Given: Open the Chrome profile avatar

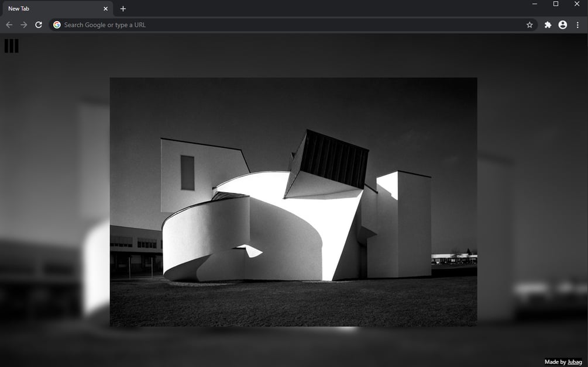Looking at the screenshot, I should tap(562, 25).
